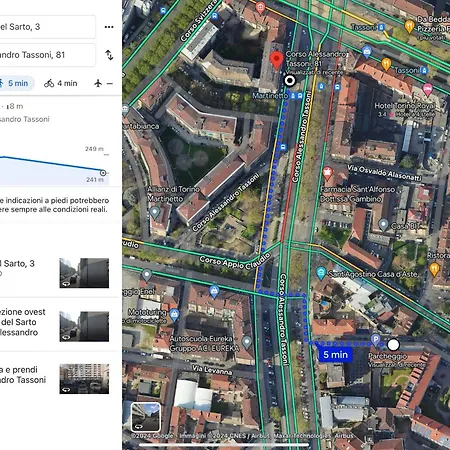Open the third step Street View photo

84,379
